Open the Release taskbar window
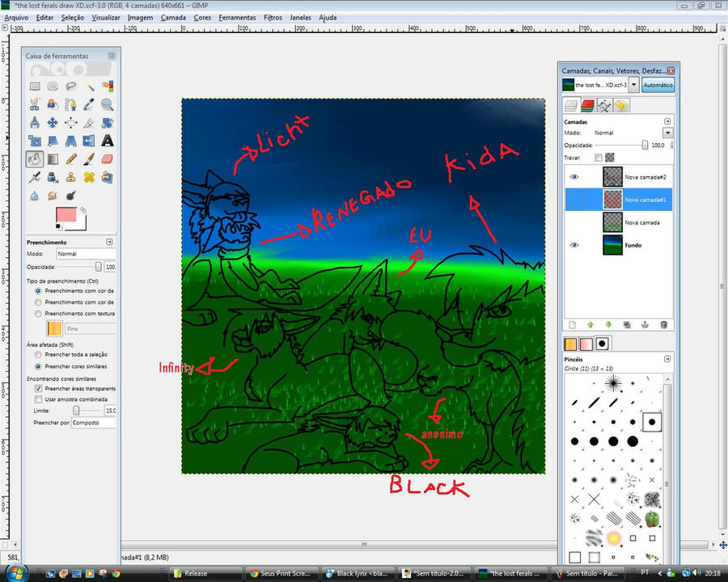 (x=205, y=574)
